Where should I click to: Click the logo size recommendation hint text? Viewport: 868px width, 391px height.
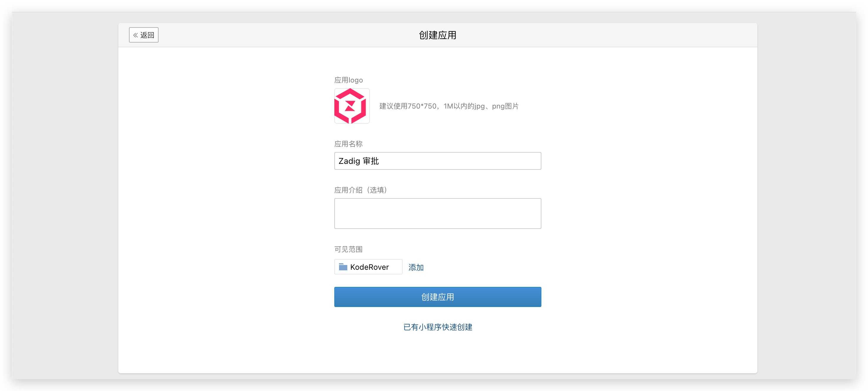coord(448,106)
